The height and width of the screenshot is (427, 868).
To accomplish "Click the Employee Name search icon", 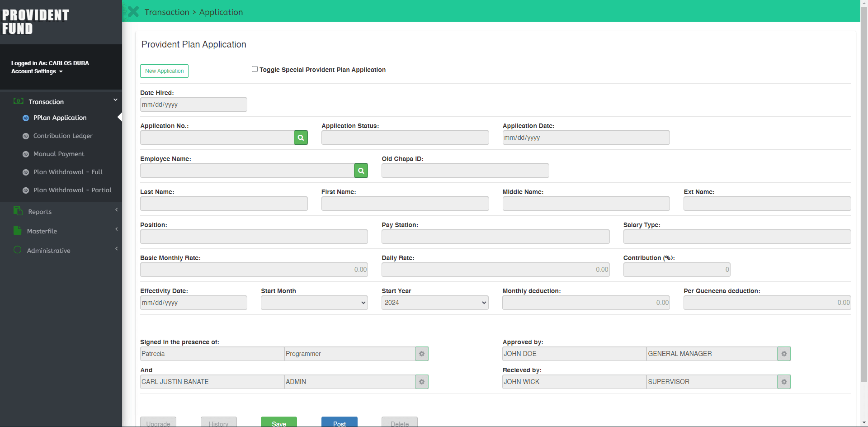I will (x=361, y=171).
